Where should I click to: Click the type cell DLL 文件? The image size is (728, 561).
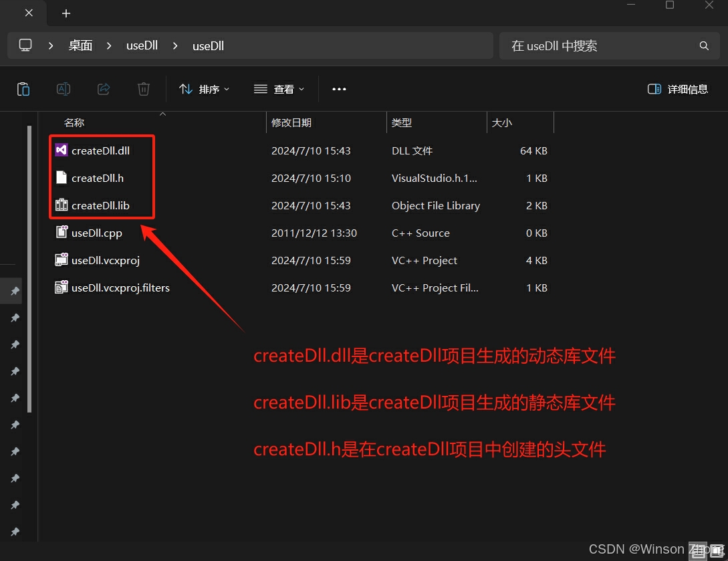(412, 150)
